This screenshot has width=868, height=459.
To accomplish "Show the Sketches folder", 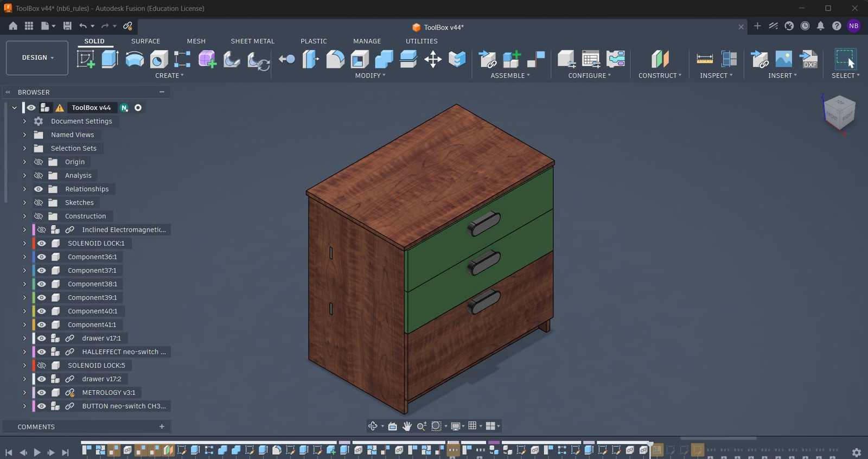I will click(x=39, y=202).
